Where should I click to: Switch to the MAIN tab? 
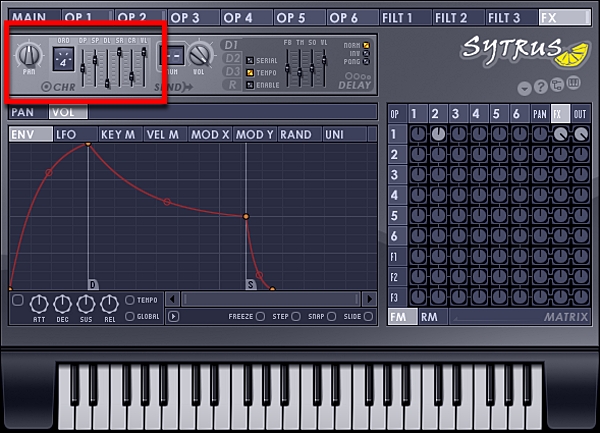(x=34, y=18)
